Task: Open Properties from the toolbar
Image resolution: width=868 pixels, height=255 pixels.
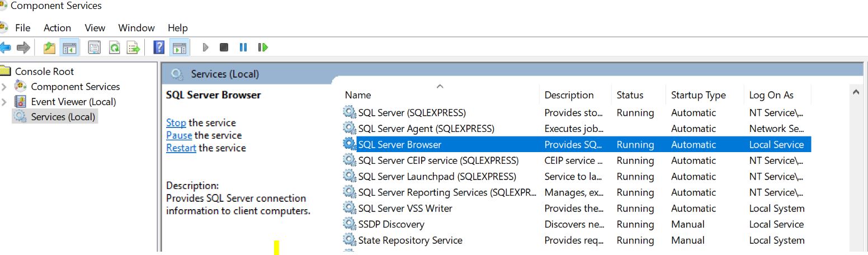Action: (x=95, y=48)
